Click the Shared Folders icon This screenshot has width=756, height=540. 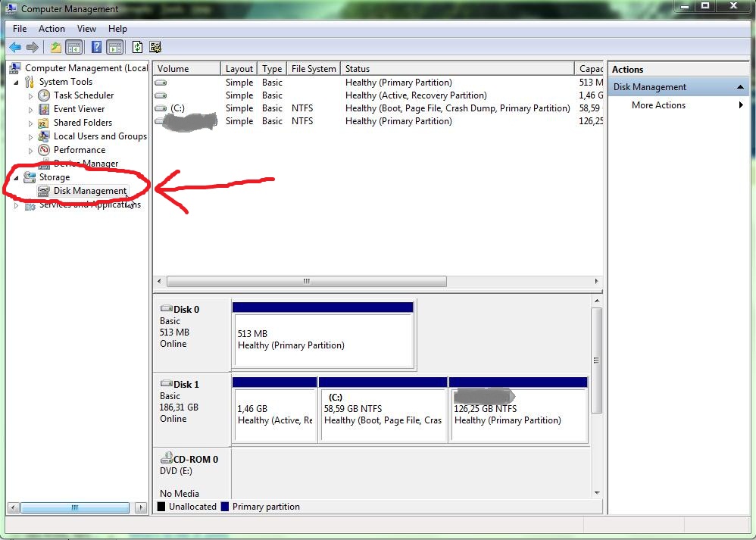pos(44,123)
